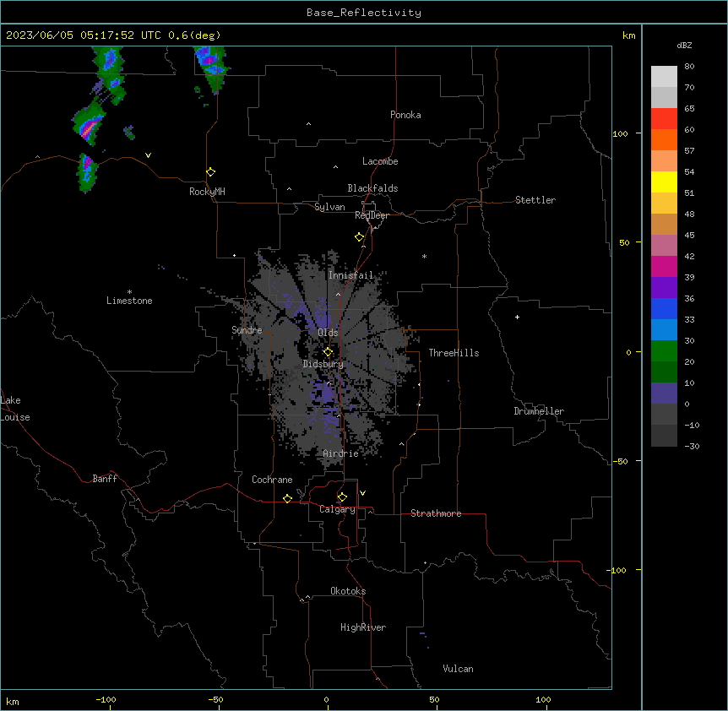Viewport: 728px width, 711px height.
Task: Click the RockyMH label
Action: 207,192
